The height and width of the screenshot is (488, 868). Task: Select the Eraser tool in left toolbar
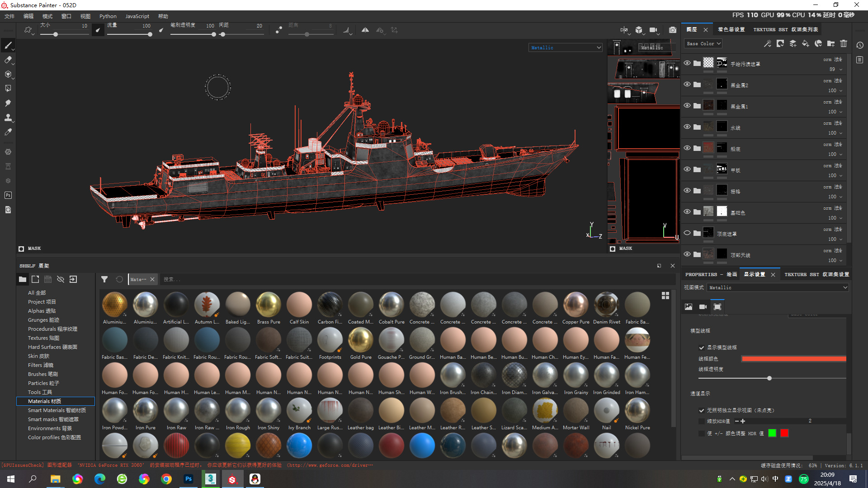click(x=8, y=60)
